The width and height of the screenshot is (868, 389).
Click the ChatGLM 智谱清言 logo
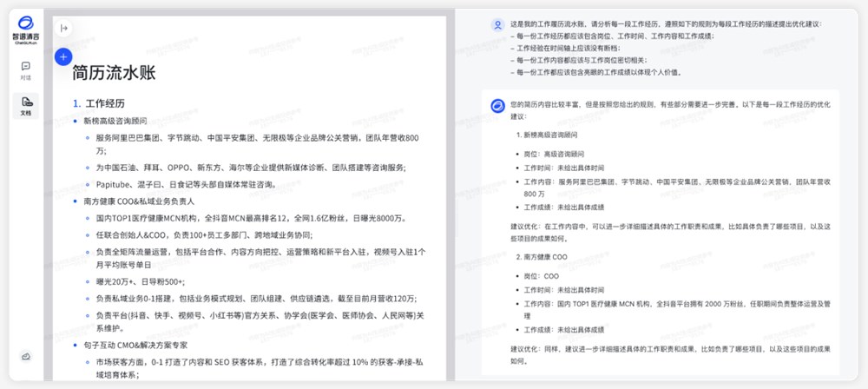(25, 30)
